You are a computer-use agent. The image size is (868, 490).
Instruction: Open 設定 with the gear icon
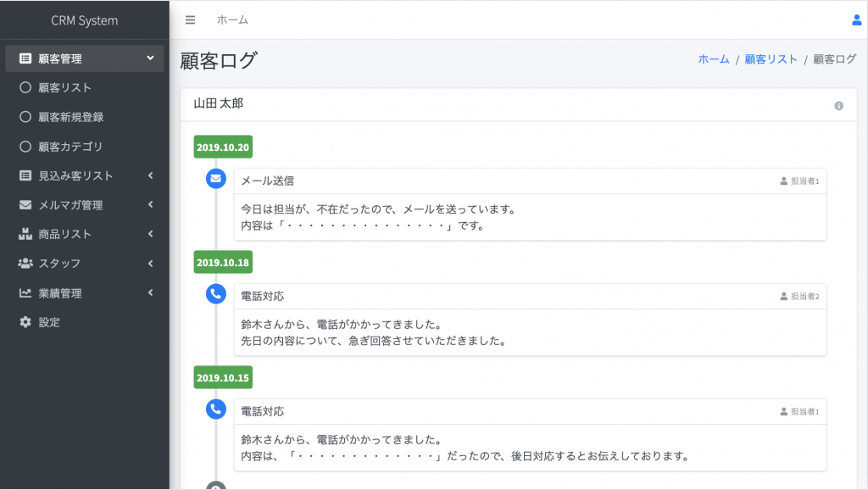(x=25, y=321)
